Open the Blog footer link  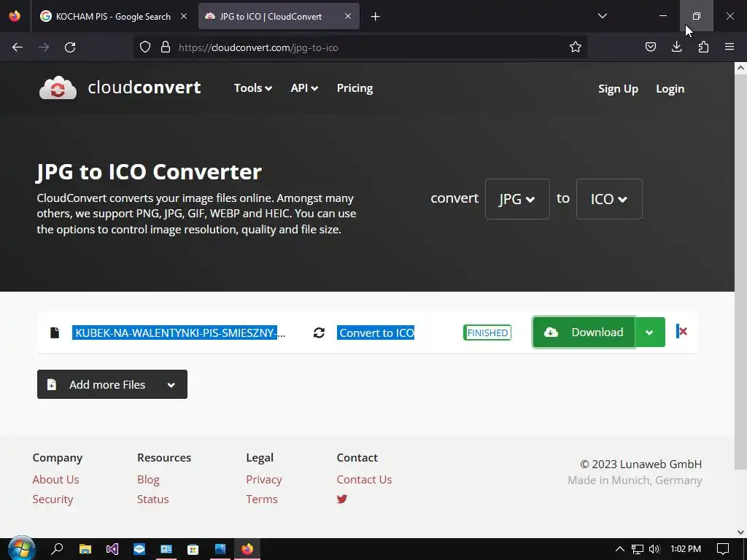[148, 480]
